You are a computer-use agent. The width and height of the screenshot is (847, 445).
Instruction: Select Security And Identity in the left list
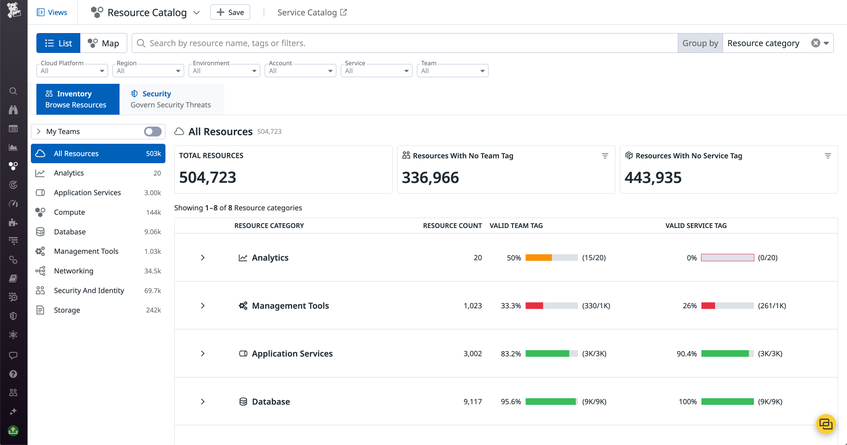click(98, 291)
